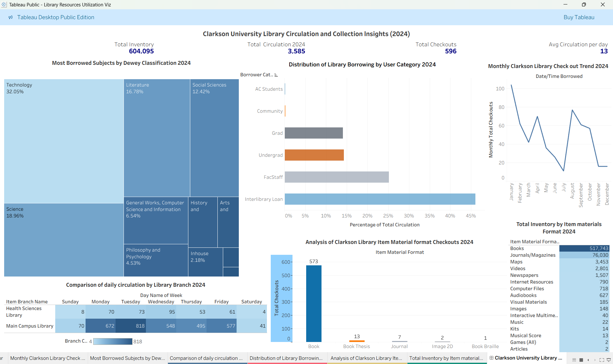Click the Internet Resources row label

(532, 282)
